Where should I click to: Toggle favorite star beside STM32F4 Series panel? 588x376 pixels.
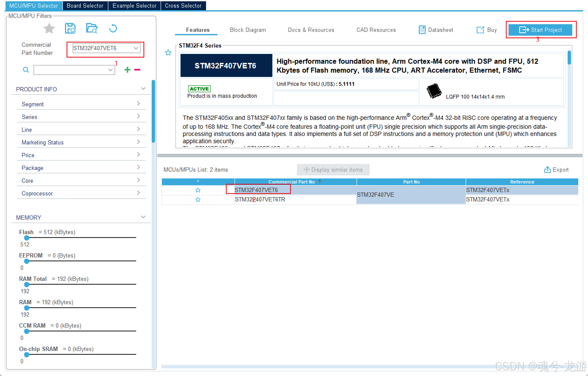(168, 52)
